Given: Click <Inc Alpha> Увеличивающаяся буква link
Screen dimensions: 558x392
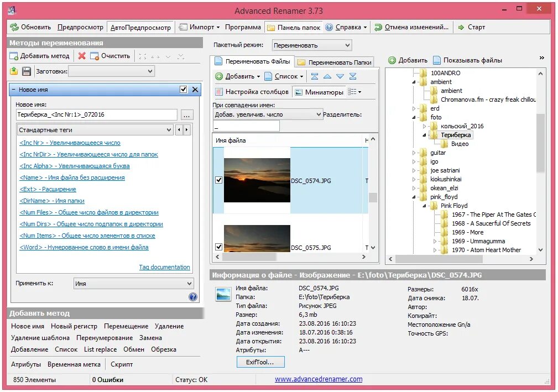Looking at the screenshot, I should point(74,166).
